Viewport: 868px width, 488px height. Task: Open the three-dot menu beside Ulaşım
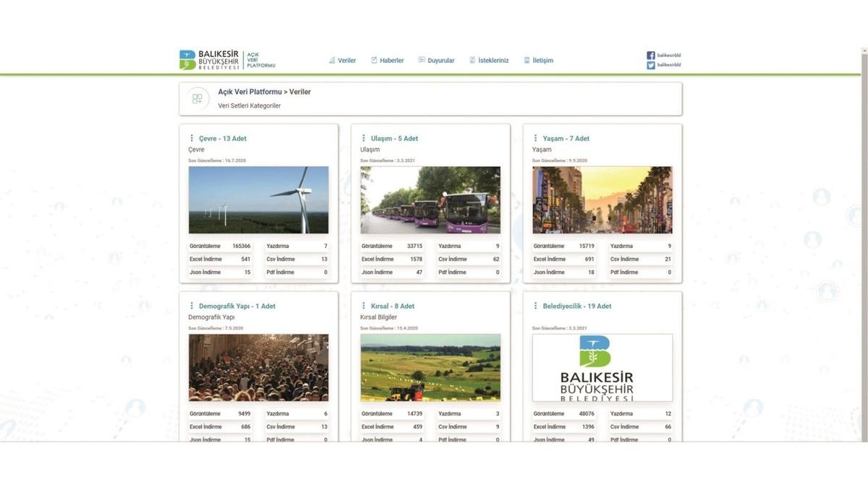click(363, 138)
